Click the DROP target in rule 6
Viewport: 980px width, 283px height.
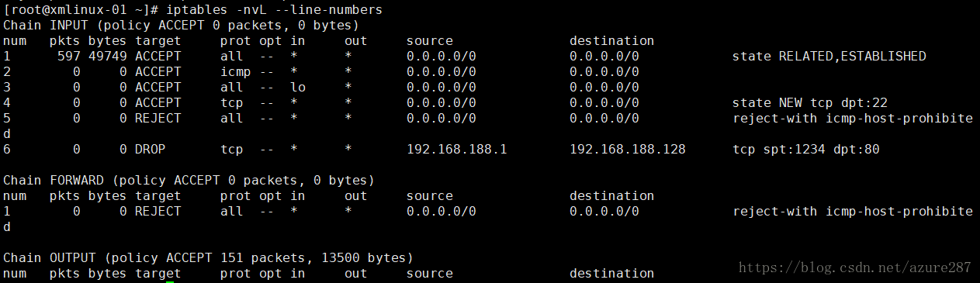[x=150, y=150]
